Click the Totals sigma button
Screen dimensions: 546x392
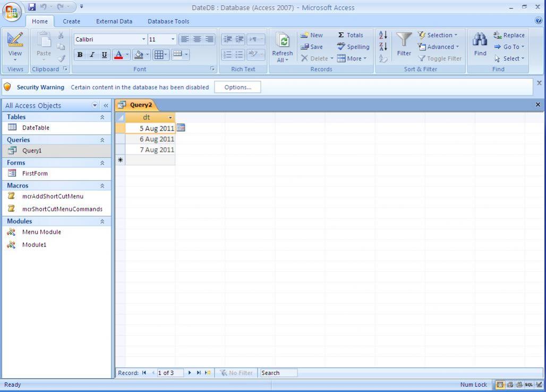[351, 35]
